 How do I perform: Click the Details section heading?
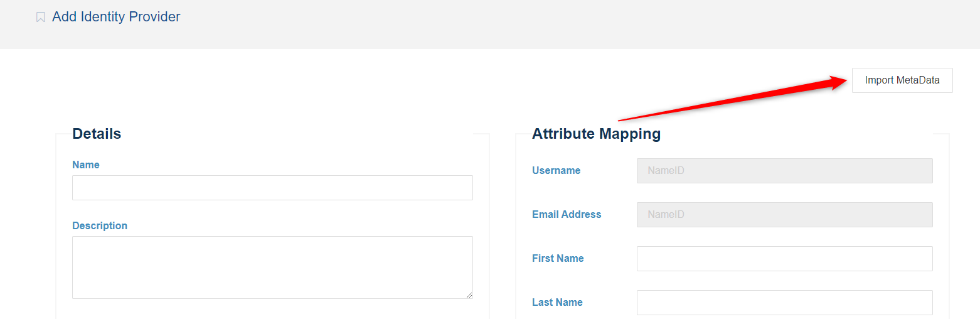click(x=97, y=134)
